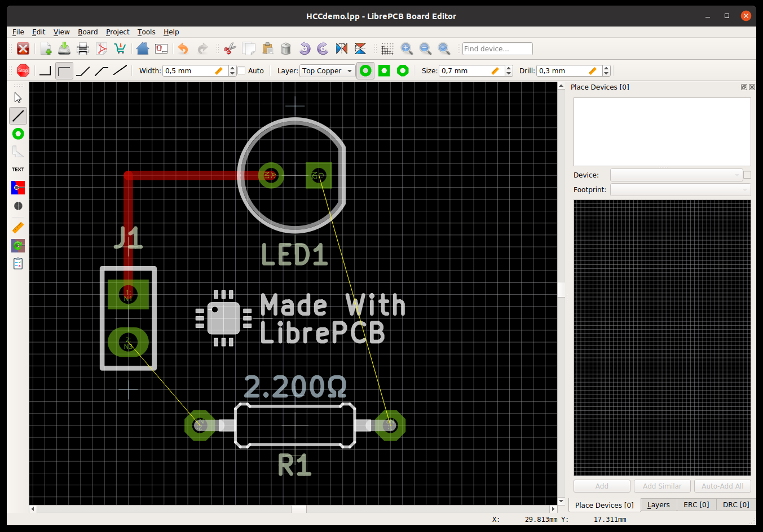
Task: Export as PDF using the PDF icon
Action: (x=102, y=48)
